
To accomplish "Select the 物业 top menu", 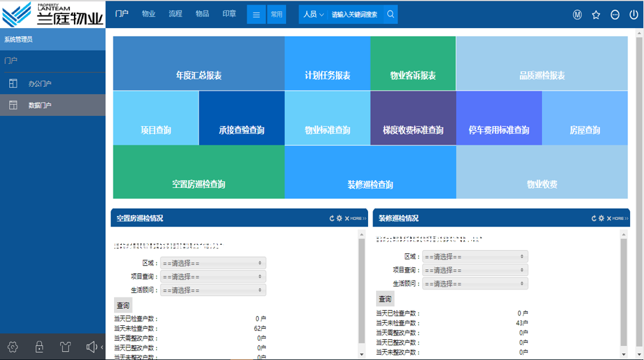I will point(148,13).
